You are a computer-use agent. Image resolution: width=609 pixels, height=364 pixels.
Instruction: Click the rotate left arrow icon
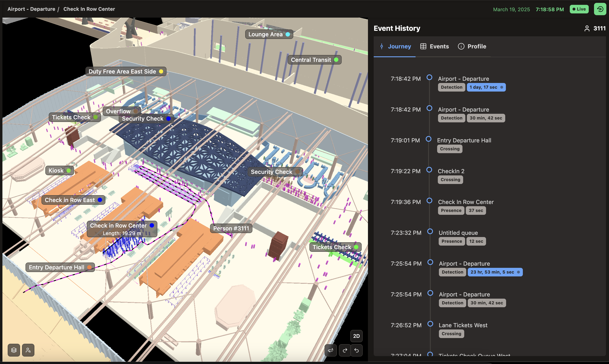356,350
